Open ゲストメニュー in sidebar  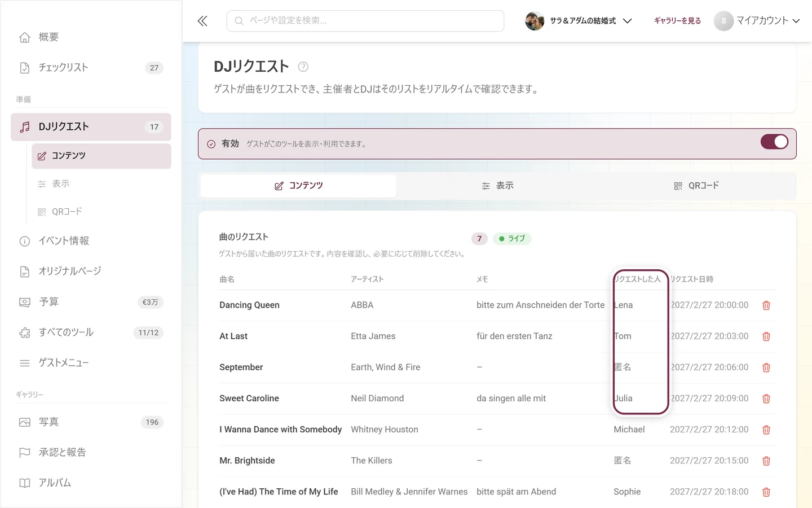pyautogui.click(x=91, y=363)
